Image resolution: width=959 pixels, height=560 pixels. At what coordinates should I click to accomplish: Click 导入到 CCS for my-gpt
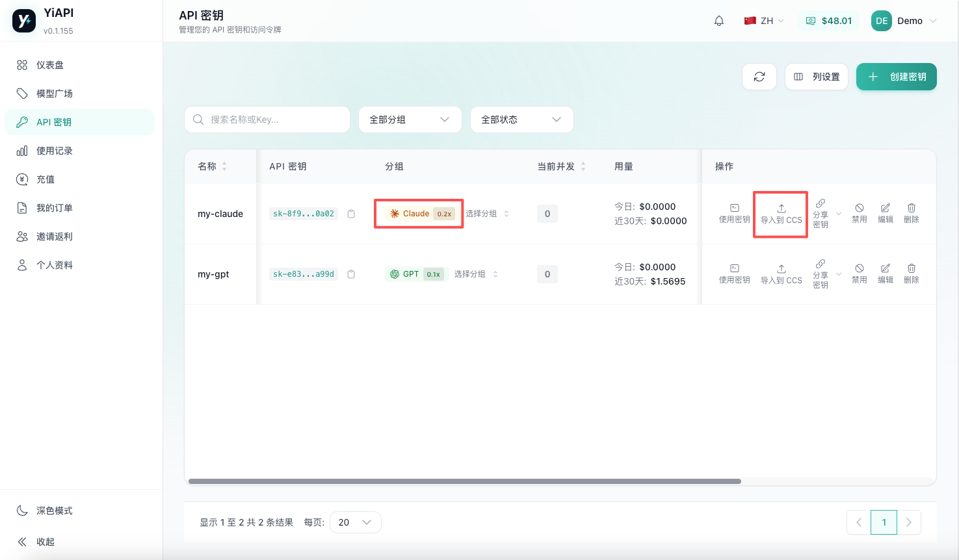(781, 275)
